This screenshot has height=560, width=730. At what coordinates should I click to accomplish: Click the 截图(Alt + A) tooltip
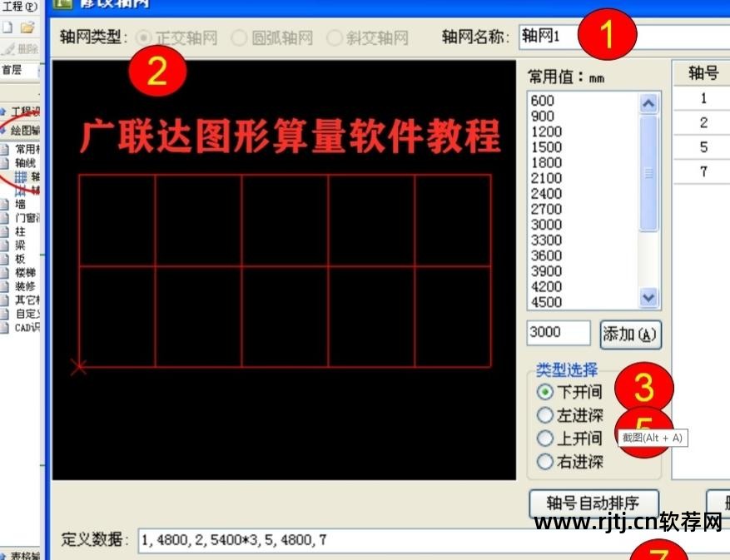pos(653,438)
